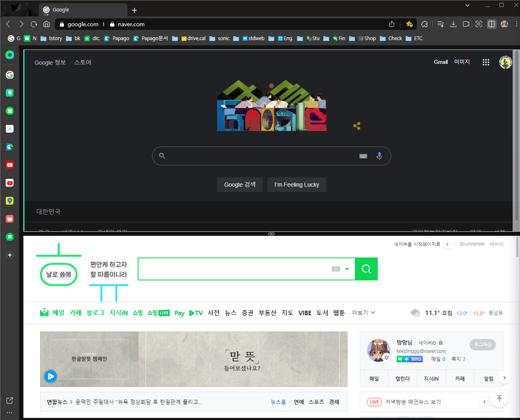The image size is (520, 420).
Task: Open the Naver Pay menu item
Action: 179,313
